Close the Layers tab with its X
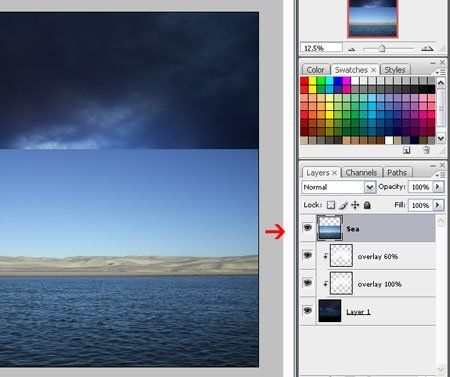Screen dimensions: 450x377 335,173
